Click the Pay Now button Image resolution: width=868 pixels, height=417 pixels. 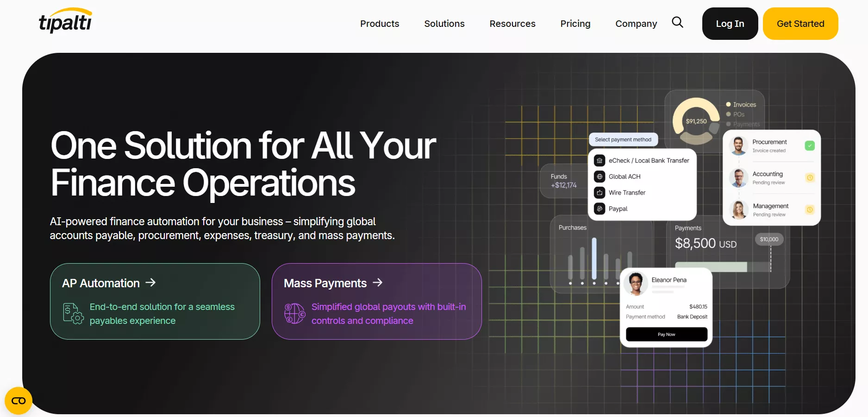tap(667, 335)
